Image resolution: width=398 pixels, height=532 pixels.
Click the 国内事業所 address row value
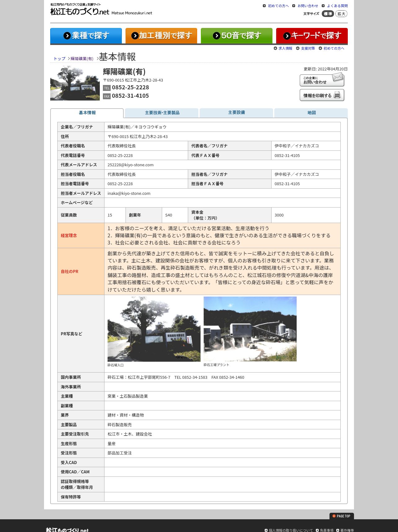[x=222, y=377]
